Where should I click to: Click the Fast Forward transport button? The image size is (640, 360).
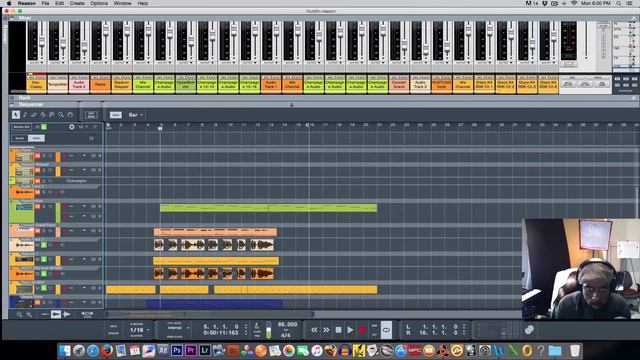[326, 330]
